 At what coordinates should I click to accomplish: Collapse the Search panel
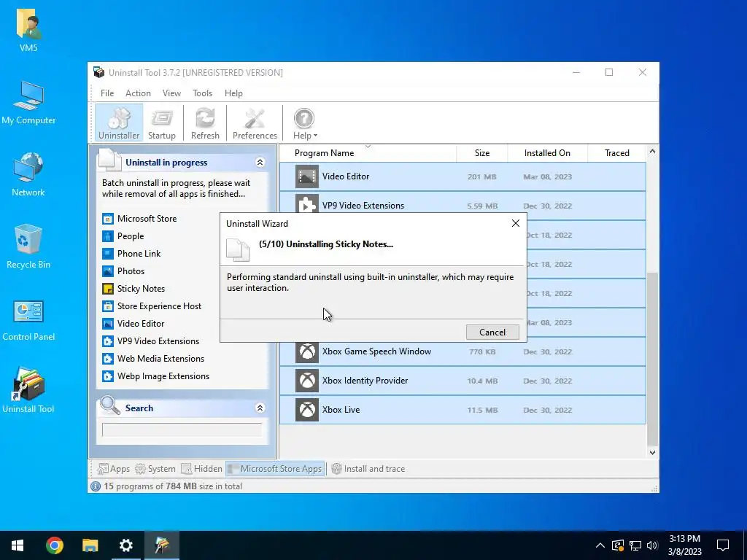tap(260, 408)
